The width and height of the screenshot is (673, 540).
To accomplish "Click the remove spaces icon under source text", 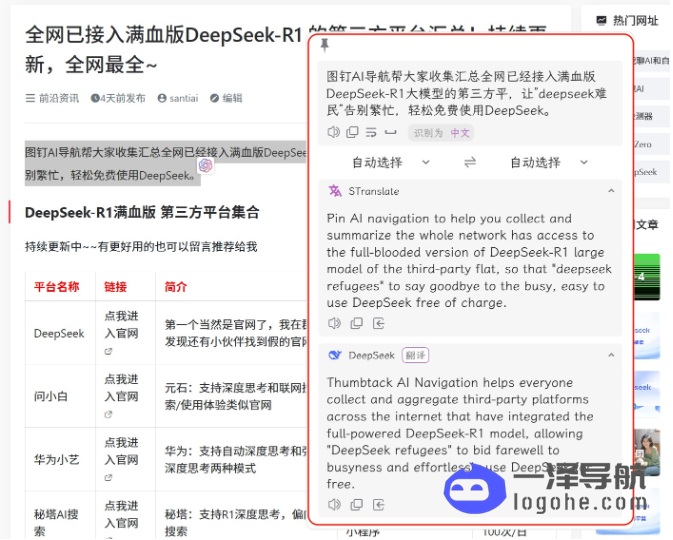I will pyautogui.click(x=390, y=132).
